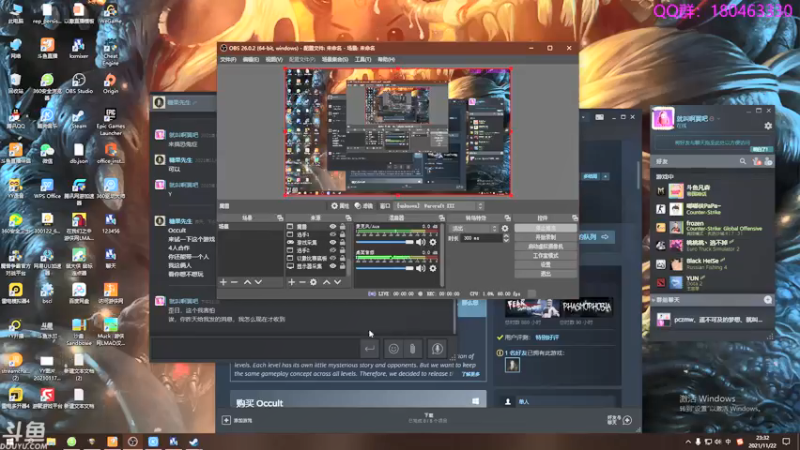The height and width of the screenshot is (450, 800).
Task: Start voice chat microphone button in Steam chat
Action: (437, 349)
